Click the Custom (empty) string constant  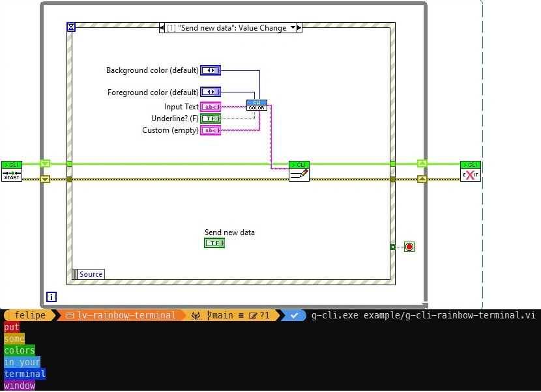211,130
